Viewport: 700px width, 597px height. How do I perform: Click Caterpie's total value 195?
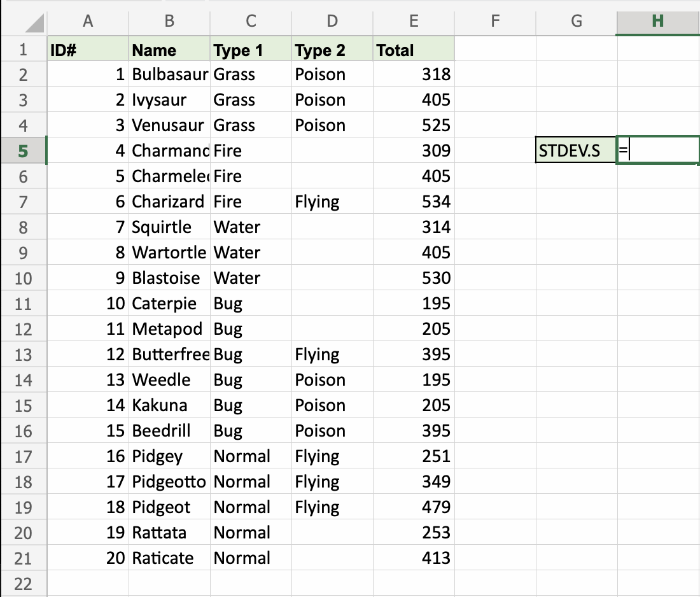(x=414, y=304)
